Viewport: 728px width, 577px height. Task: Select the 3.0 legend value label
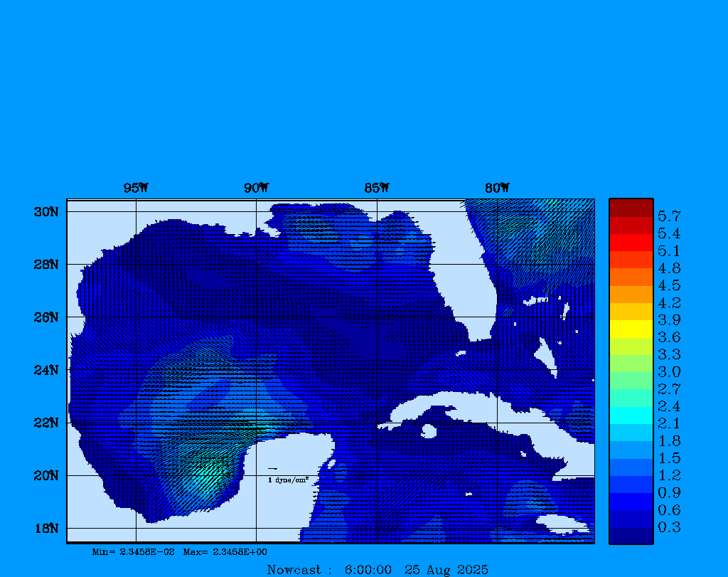tap(669, 371)
